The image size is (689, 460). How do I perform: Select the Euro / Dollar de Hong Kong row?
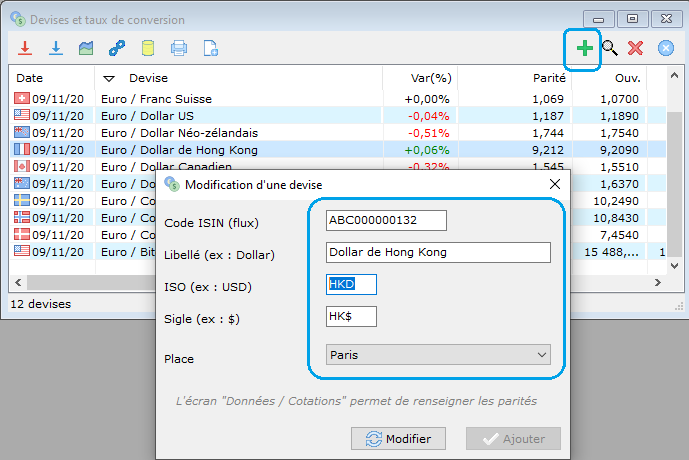tap(337, 150)
